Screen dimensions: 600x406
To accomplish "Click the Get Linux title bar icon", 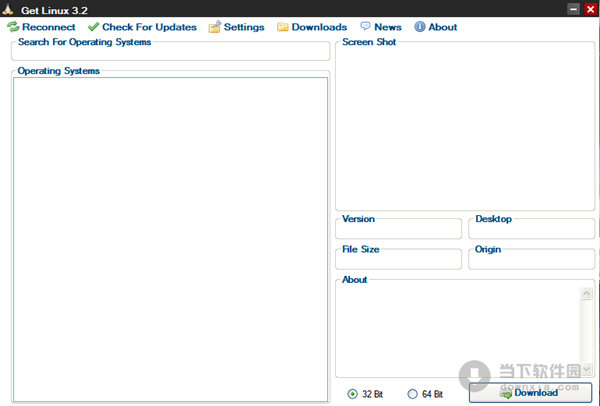I will click(x=9, y=9).
